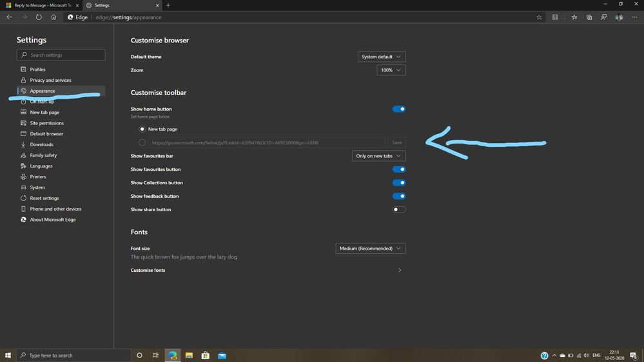
Task: Focus the Search settings box
Action: pos(61,55)
